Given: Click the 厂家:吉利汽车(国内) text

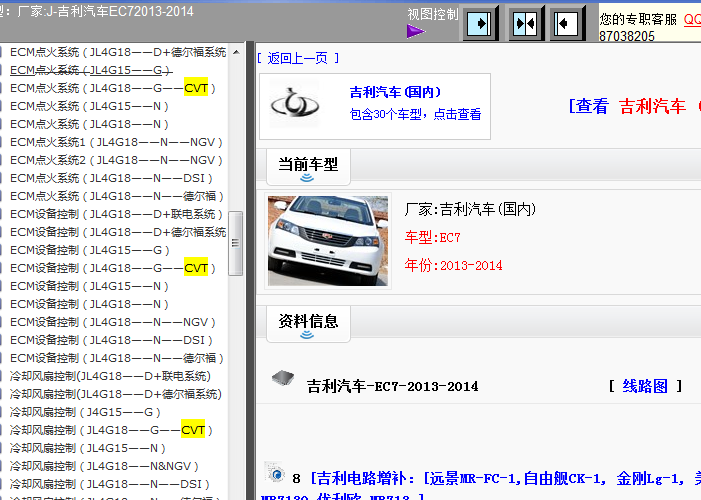Looking at the screenshot, I should [470, 209].
